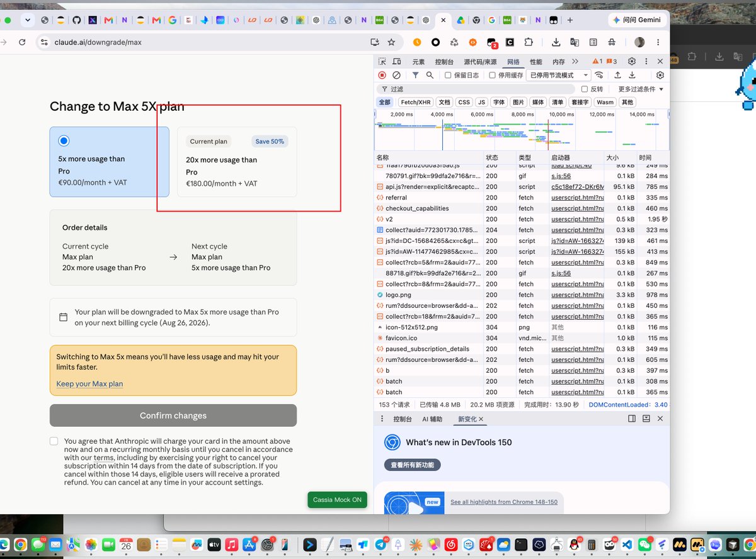
Task: Check the billing terms agreement checkbox
Action: (54, 441)
